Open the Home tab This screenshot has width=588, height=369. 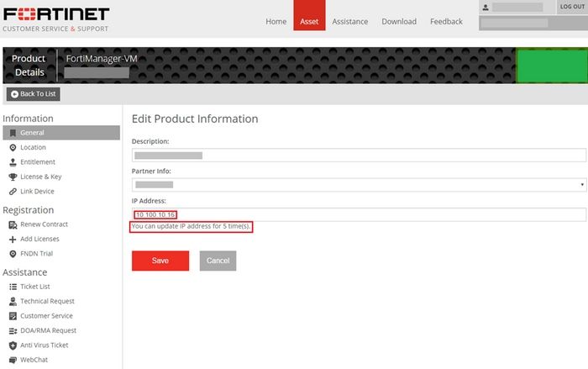point(276,22)
